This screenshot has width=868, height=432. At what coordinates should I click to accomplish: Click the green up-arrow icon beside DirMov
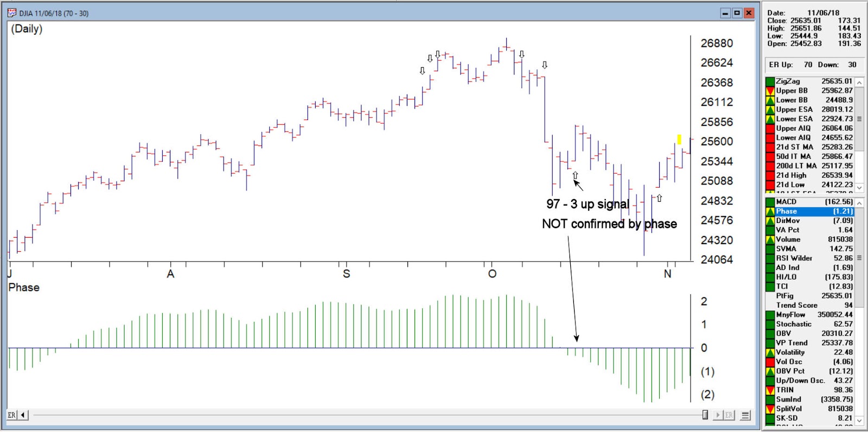[x=770, y=221]
